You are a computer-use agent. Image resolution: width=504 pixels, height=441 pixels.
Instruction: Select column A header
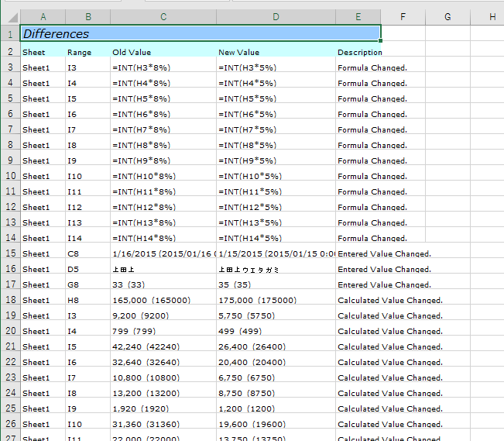coord(42,16)
